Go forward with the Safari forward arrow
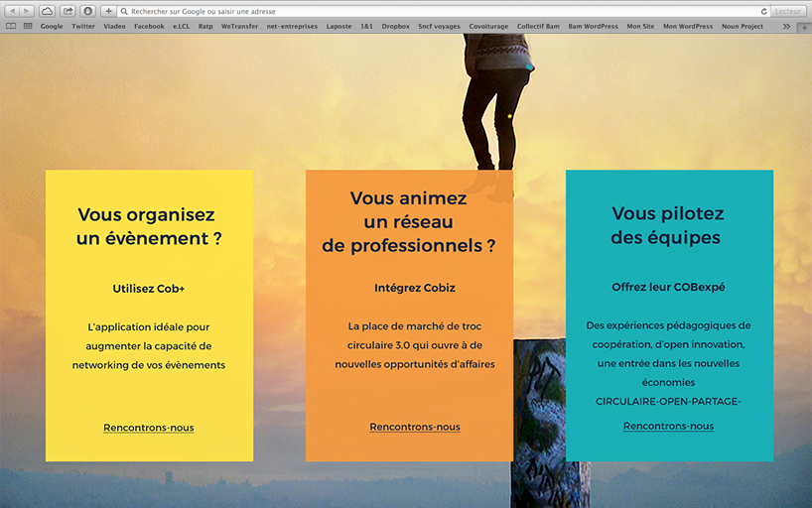This screenshot has height=508, width=812. click(27, 11)
